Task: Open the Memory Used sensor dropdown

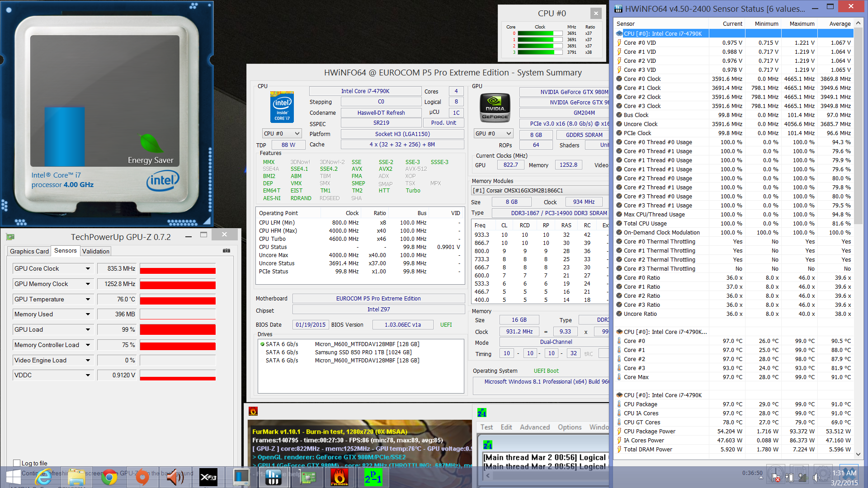Action: pyautogui.click(x=88, y=314)
